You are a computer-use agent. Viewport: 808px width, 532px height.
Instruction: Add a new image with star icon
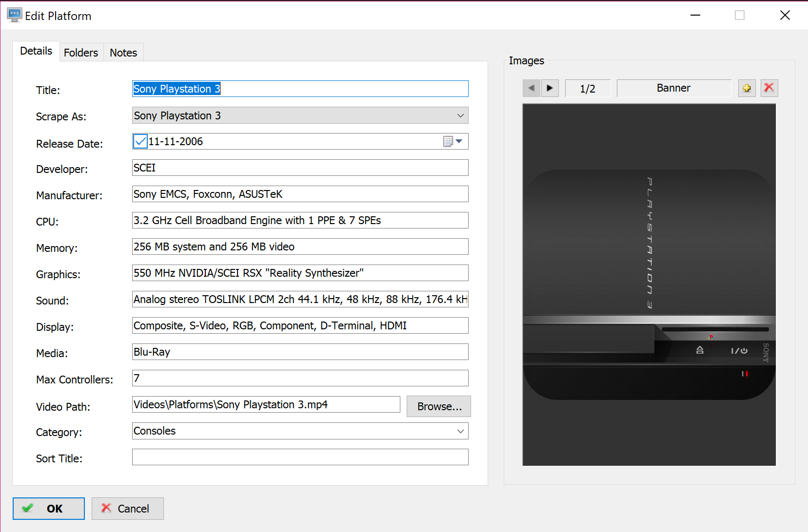pyautogui.click(x=747, y=88)
